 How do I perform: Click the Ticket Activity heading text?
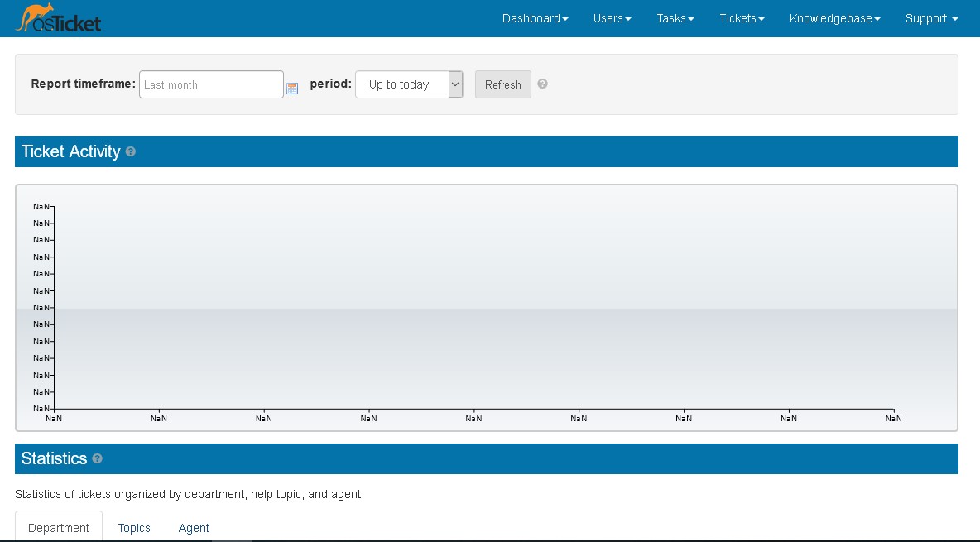70,151
